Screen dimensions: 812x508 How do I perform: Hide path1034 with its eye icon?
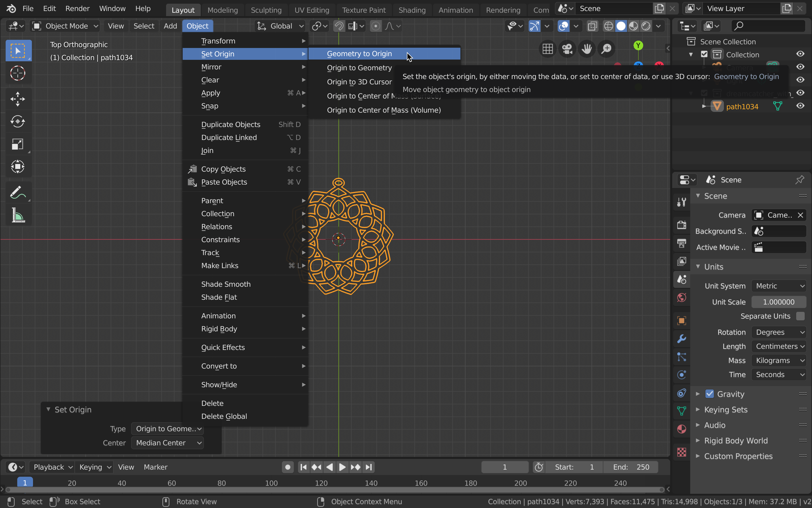coord(800,106)
